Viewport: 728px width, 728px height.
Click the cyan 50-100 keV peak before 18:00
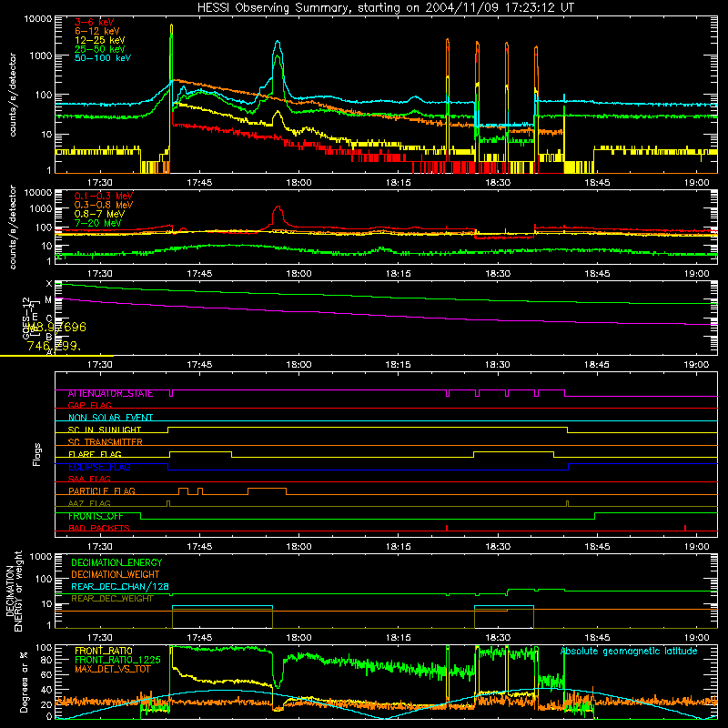[x=278, y=42]
